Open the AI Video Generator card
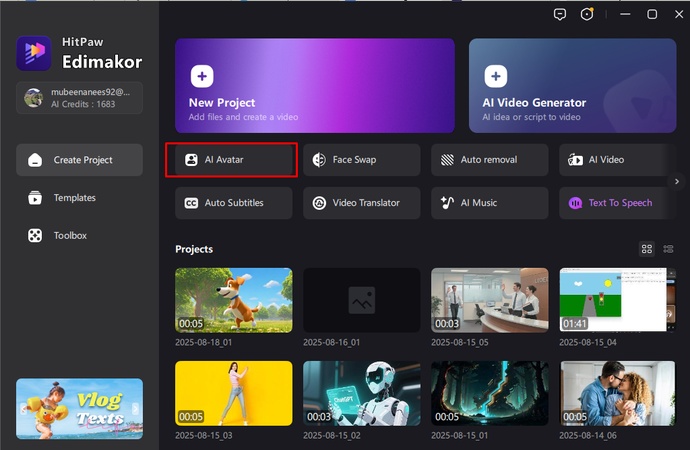This screenshot has height=450, width=690. pos(573,86)
